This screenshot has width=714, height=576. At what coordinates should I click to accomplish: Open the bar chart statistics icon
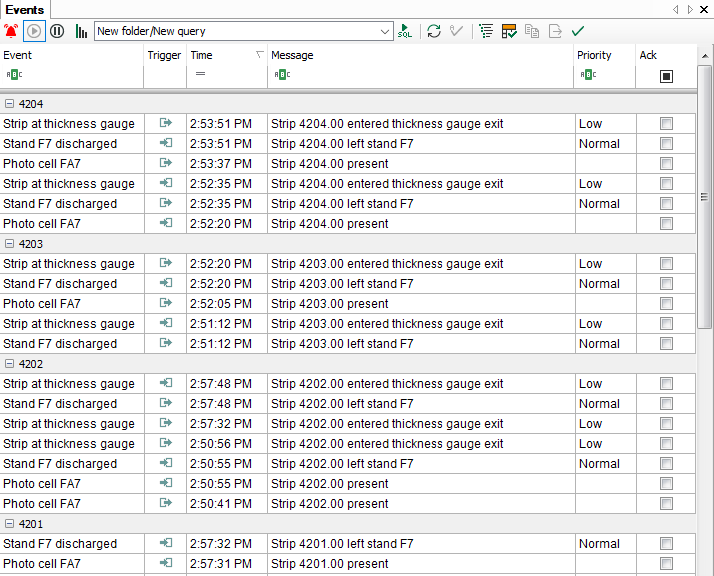pos(81,31)
